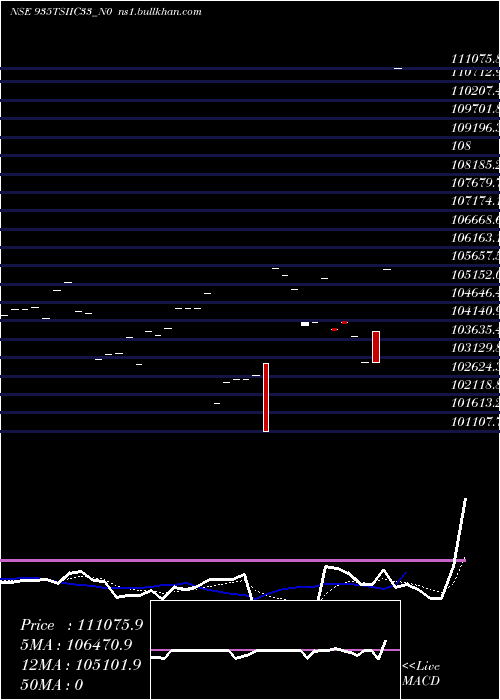
Task: Click the 109701.8 price axis label
Action: (475, 109)
